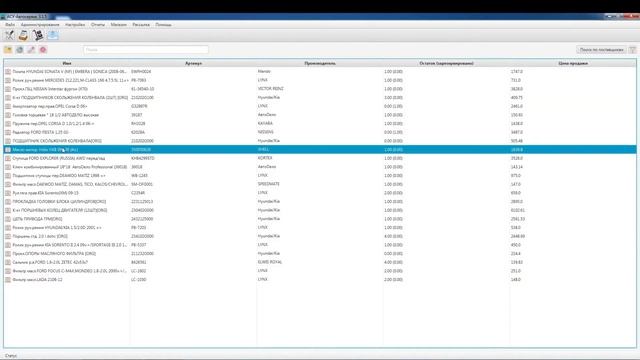Open the Администрирование menu

pyautogui.click(x=40, y=24)
